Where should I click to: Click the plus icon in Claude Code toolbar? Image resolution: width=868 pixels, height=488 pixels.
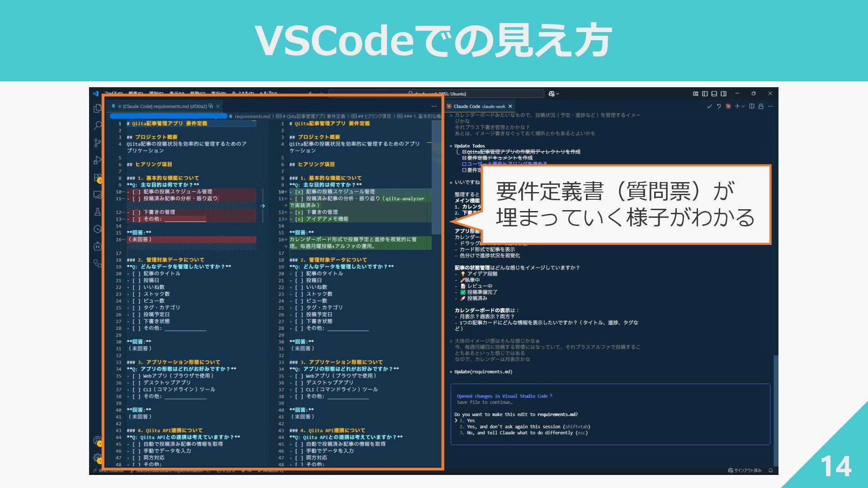tap(737, 106)
